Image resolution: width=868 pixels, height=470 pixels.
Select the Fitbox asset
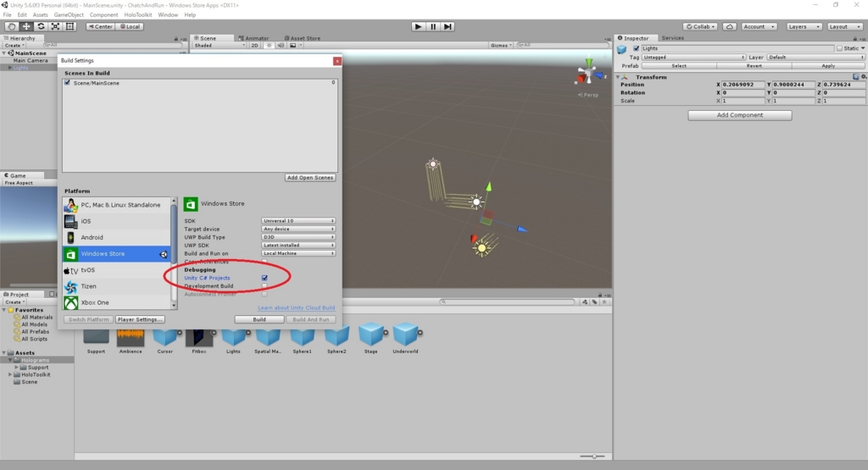pos(199,340)
